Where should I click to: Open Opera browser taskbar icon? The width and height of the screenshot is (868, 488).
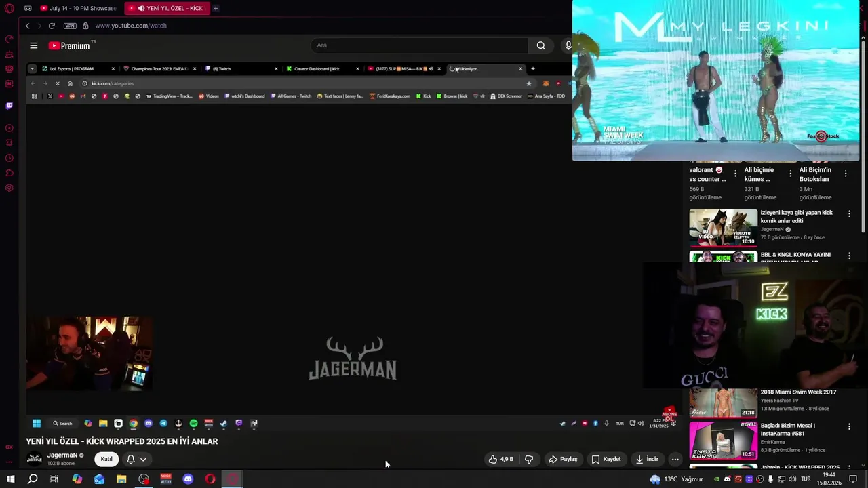pyautogui.click(x=210, y=479)
